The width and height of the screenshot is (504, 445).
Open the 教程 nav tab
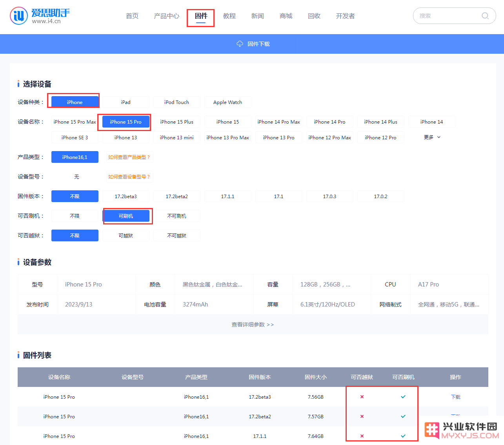(229, 16)
